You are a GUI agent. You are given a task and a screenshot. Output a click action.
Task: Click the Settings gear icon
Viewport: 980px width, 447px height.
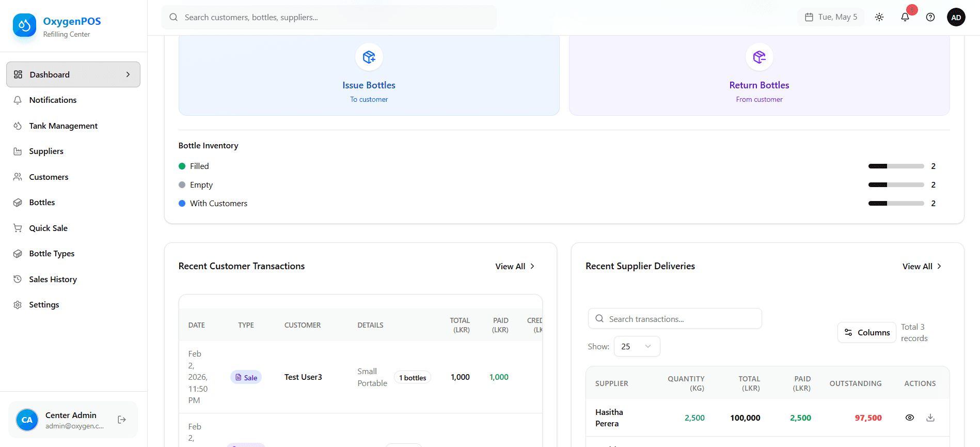pyautogui.click(x=18, y=305)
